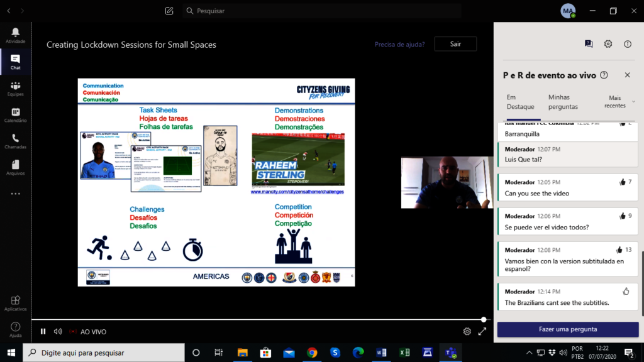Screen dimensions: 644x362
Task: Switch to Em Destaque tab
Action: pos(520,102)
